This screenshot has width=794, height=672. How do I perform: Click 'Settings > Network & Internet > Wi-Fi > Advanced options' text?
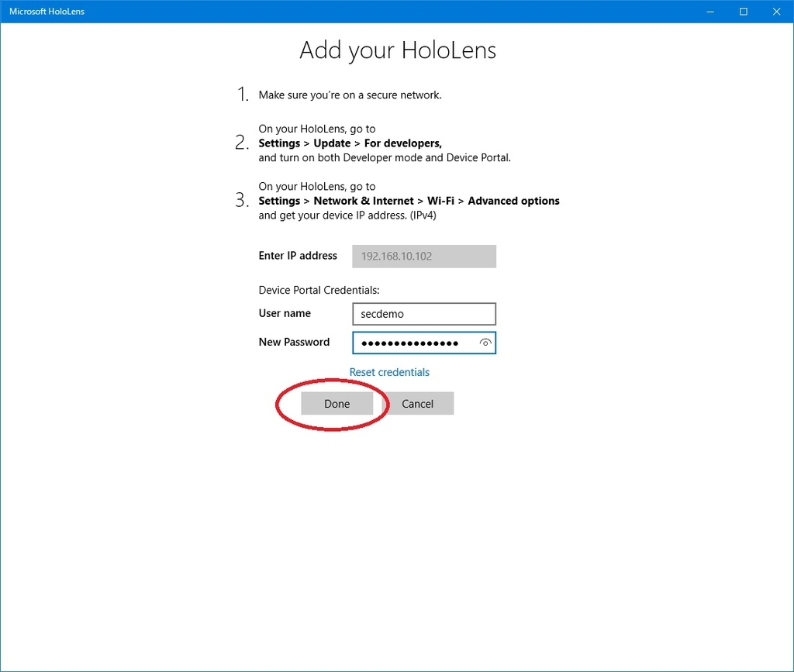pyautogui.click(x=409, y=201)
